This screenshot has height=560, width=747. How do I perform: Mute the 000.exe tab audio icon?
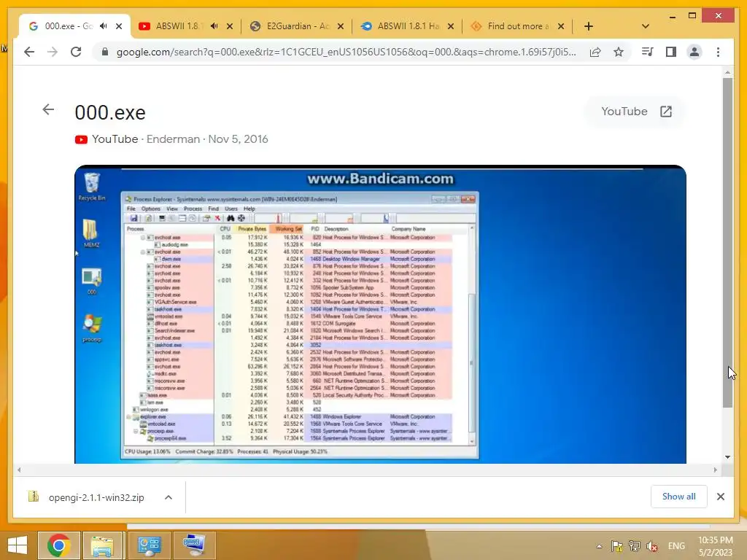click(104, 26)
